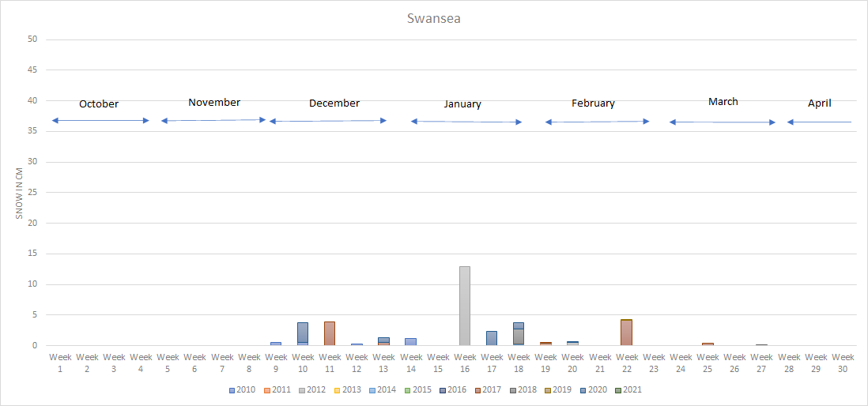This screenshot has height=406, width=868.
Task: Click the December month label
Action: point(334,103)
